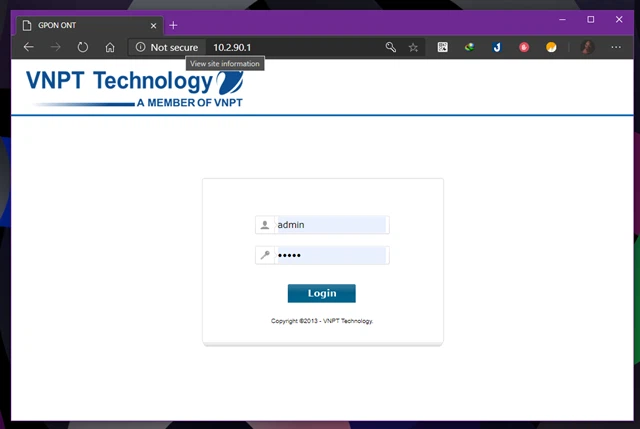Click the Login button

click(x=322, y=293)
